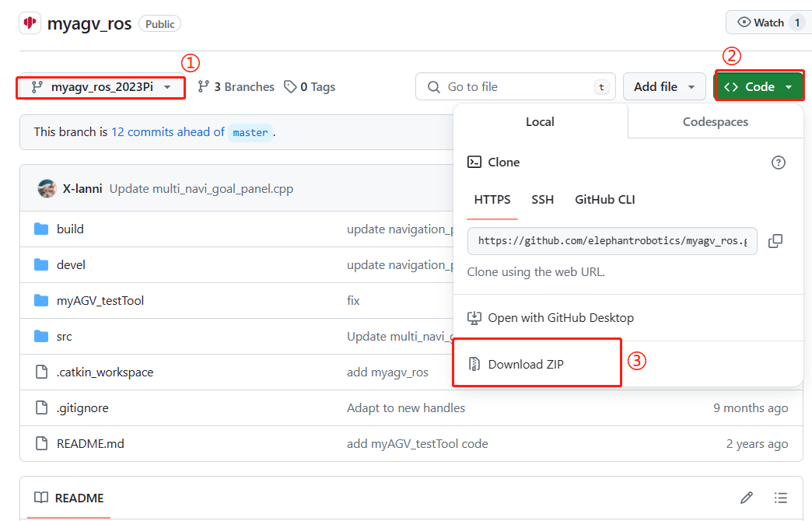The width and height of the screenshot is (812, 521).
Task: Open the .catkin_workspace file name
Action: click(104, 372)
